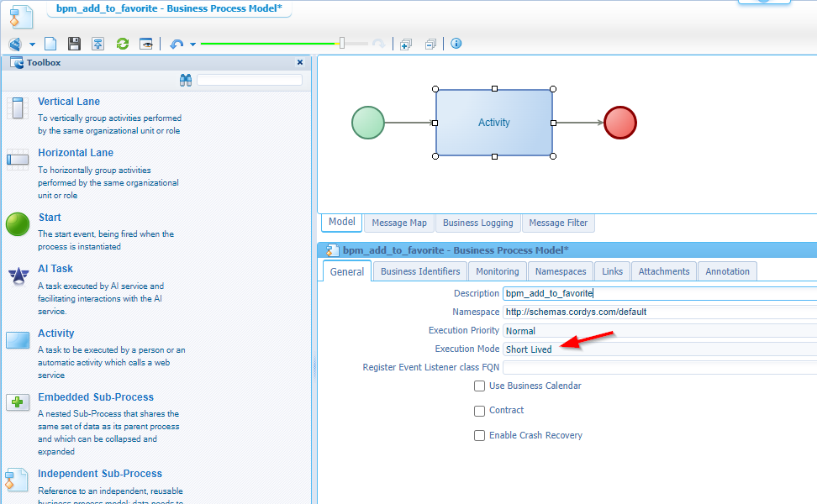Click into the Description input field
Image resolution: width=817 pixels, height=504 pixels.
click(x=659, y=293)
